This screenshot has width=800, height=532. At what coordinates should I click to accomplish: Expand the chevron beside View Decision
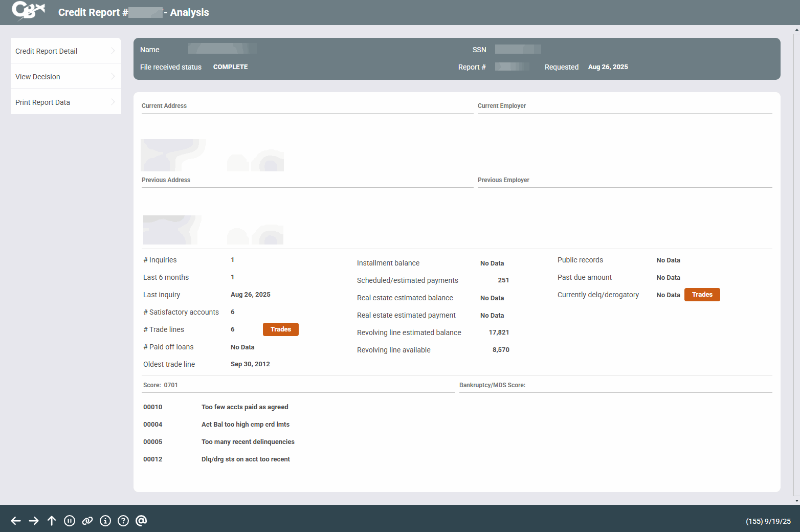click(113, 76)
